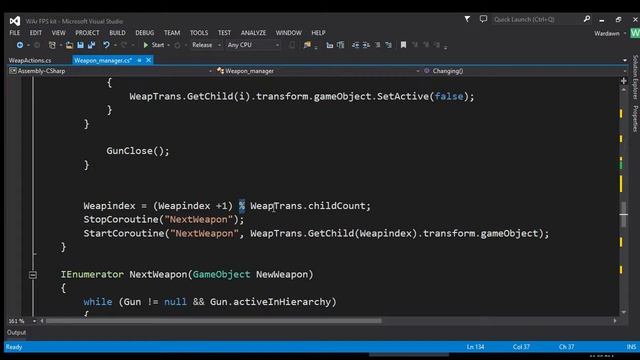Screen dimensions: 640x360
Task: Click the Find in Files icon
Action: coord(307,45)
